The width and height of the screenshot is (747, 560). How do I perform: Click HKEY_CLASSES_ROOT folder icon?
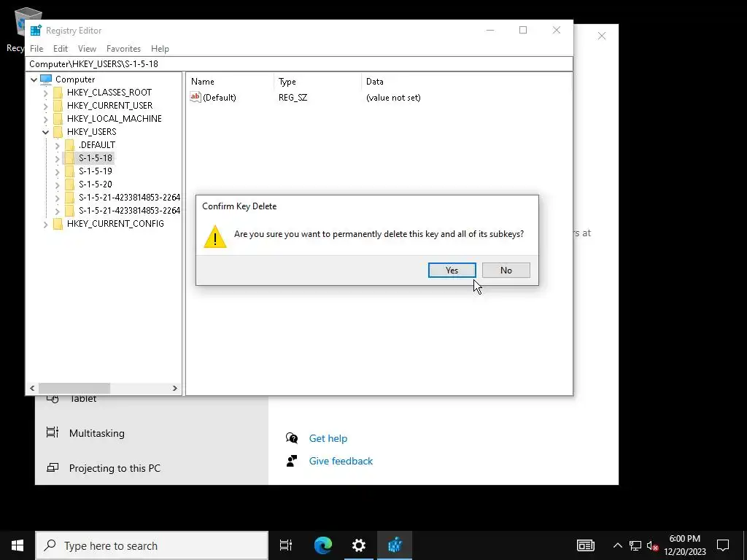point(58,93)
